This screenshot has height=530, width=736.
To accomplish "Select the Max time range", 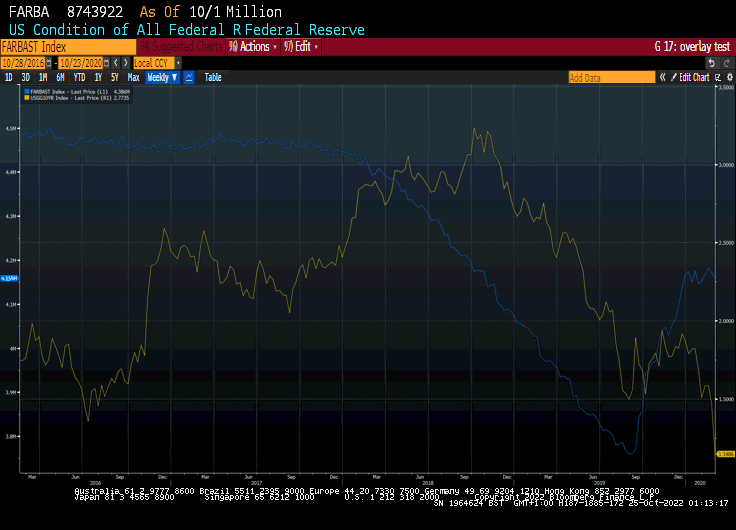I will click(x=133, y=77).
